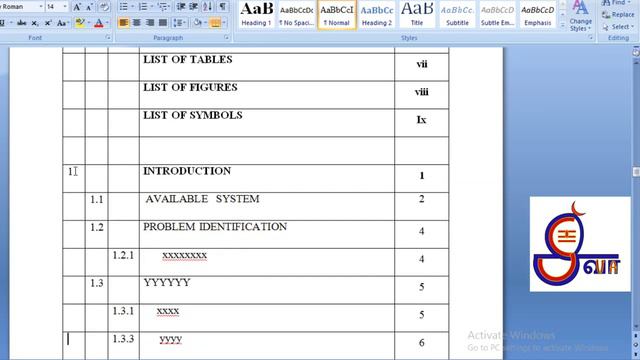Click the Shading paint bucket
This screenshot has width=640, height=360.
198,23
